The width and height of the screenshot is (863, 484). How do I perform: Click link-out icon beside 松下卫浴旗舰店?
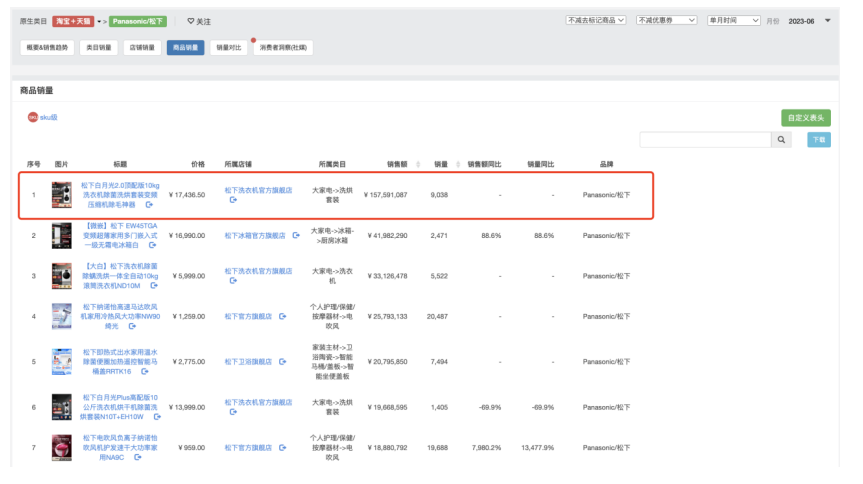(282, 362)
